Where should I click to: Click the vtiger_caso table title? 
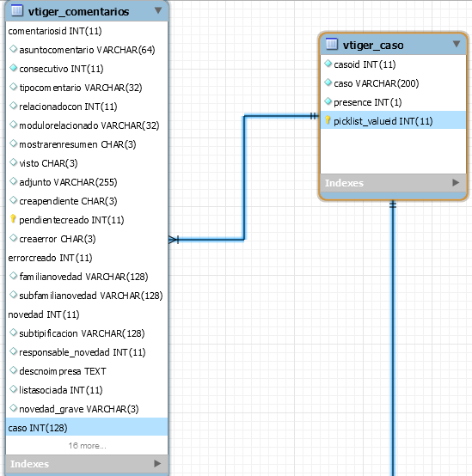click(x=373, y=46)
